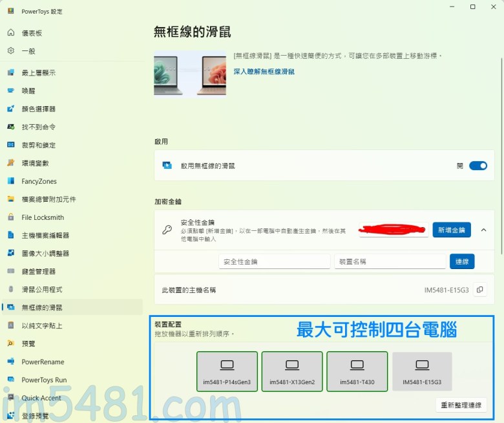Click the PowerToys app logo in title bar

pos(10,11)
